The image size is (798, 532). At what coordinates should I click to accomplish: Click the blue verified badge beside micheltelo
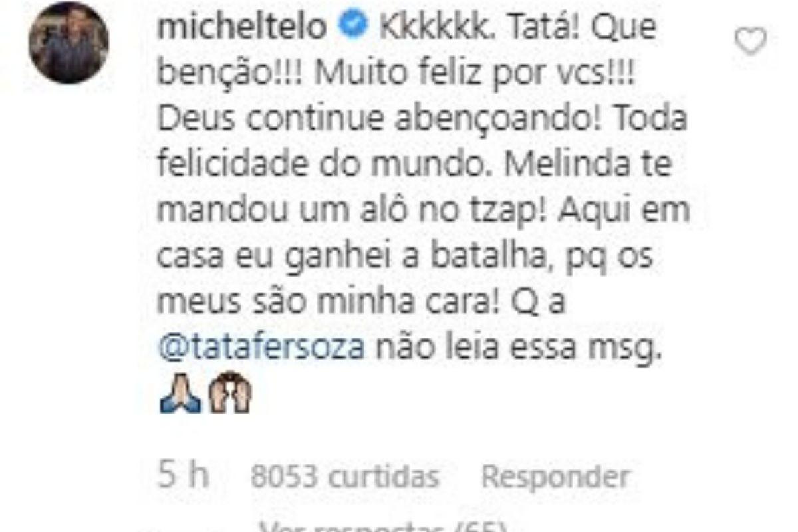coord(352,28)
